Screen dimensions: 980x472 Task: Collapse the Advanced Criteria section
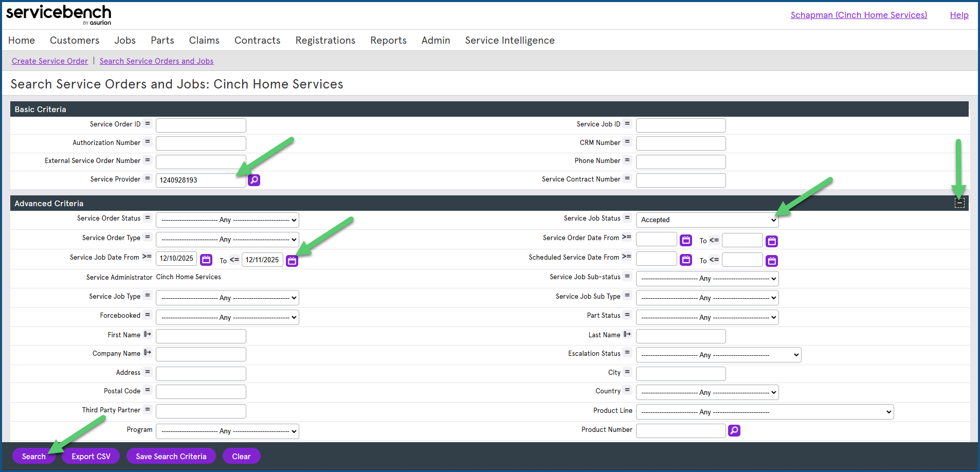(959, 203)
